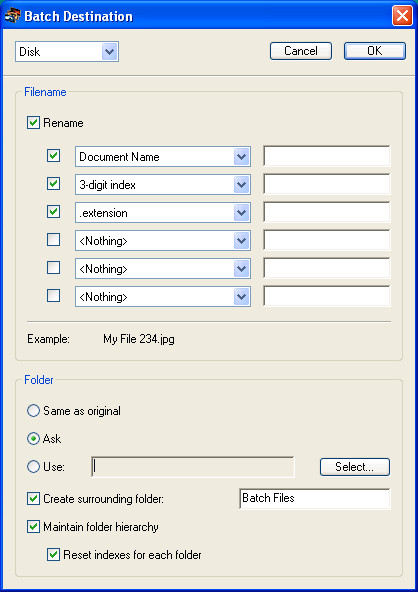Click the text field next to 3-digit index
The width and height of the screenshot is (418, 592).
pos(327,184)
